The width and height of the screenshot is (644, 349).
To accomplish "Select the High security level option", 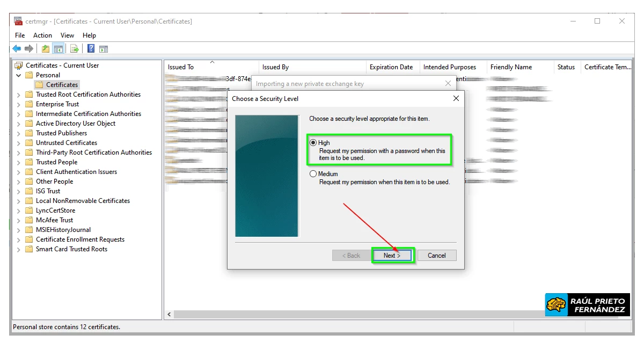I will point(313,143).
